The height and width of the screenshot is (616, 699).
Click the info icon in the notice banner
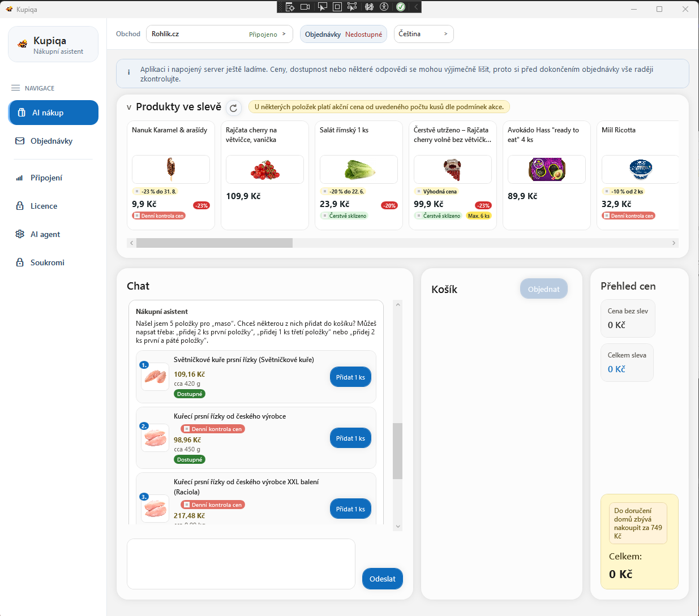click(x=128, y=72)
